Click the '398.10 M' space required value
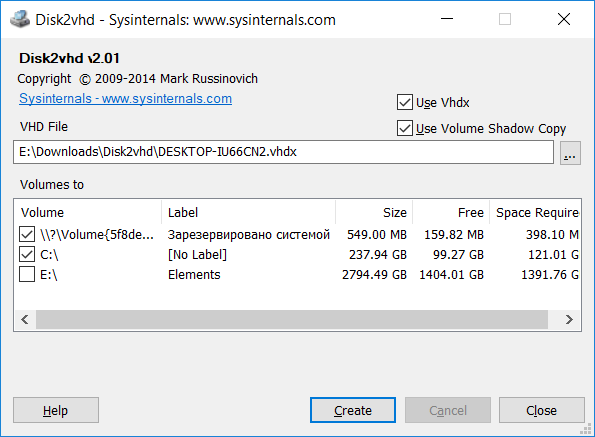The image size is (595, 437). click(x=552, y=234)
